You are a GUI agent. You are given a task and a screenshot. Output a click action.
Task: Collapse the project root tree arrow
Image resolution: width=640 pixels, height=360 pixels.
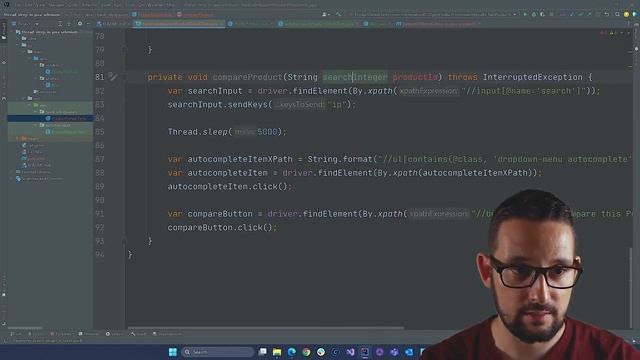tap(12, 32)
